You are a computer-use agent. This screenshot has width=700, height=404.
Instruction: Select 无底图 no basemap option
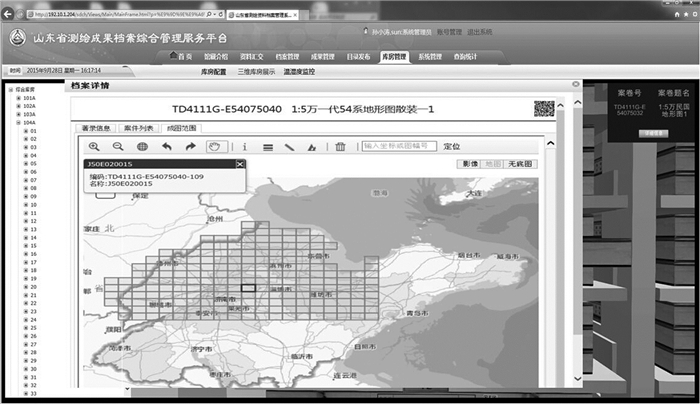click(x=521, y=163)
